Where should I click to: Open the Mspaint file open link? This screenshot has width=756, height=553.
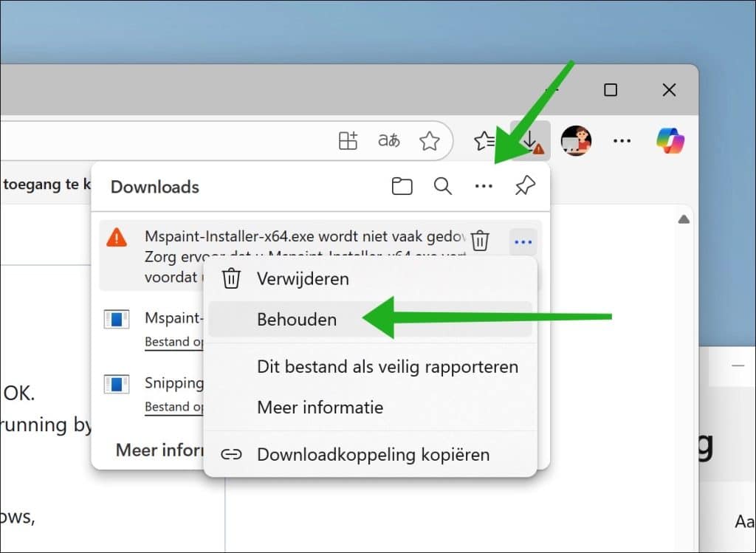pos(174,342)
